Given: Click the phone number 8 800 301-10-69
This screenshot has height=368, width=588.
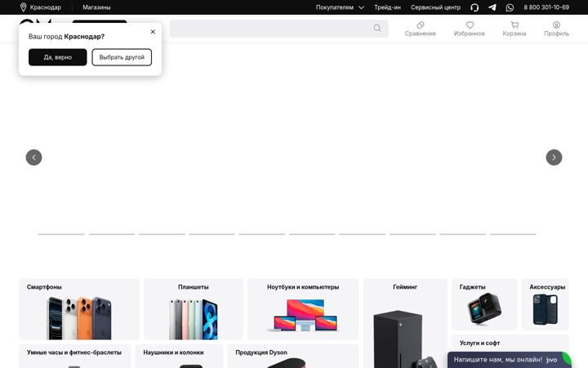Looking at the screenshot, I should pos(546,7).
